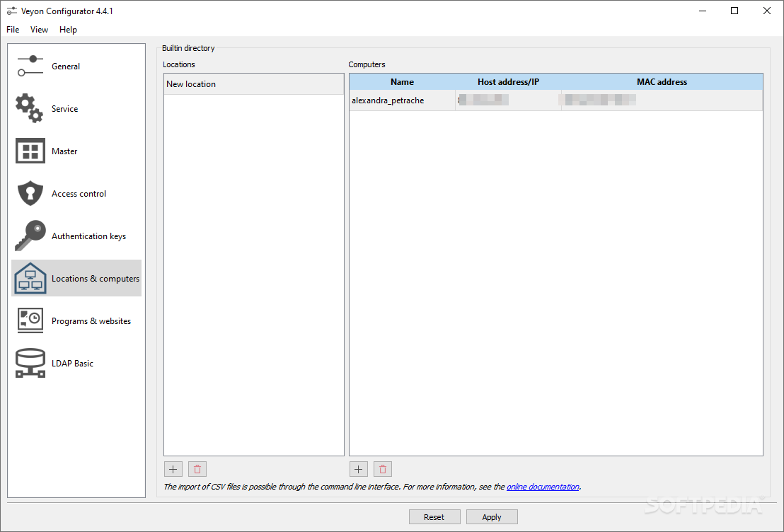Viewport: 784px width, 532px height.
Task: Open the View menu
Action: pos(39,30)
